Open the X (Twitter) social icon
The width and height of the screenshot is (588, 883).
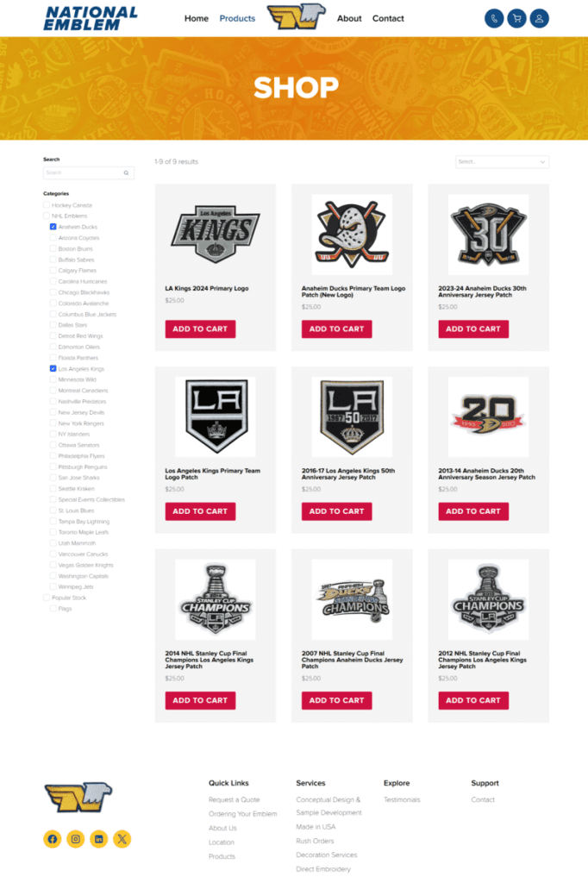click(122, 839)
